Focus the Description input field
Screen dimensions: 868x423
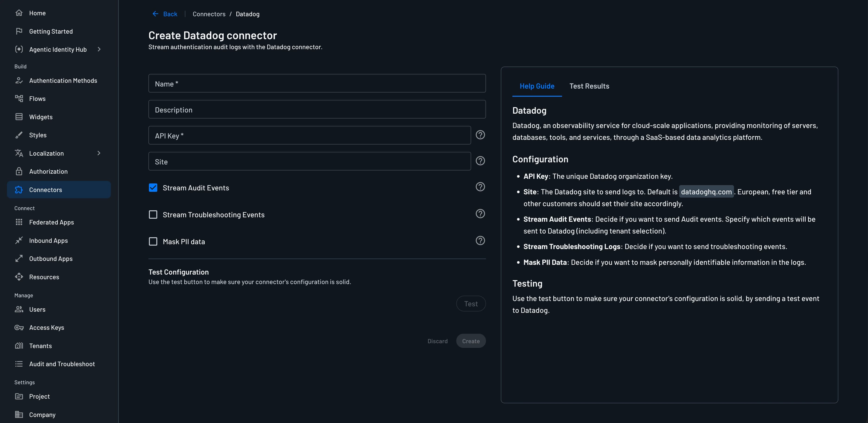pyautogui.click(x=317, y=109)
